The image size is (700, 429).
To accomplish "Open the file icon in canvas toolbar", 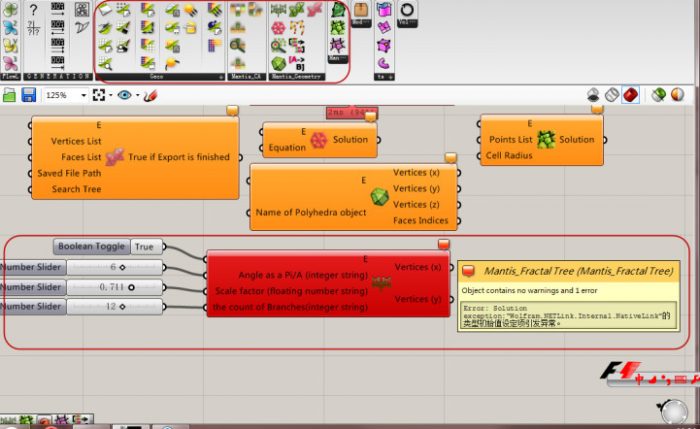I will [x=9, y=95].
